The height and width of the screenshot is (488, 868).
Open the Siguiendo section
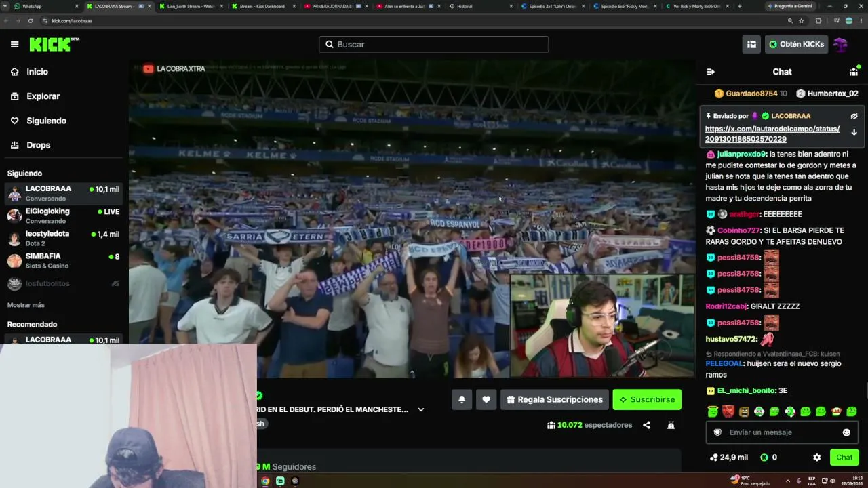[x=46, y=121]
